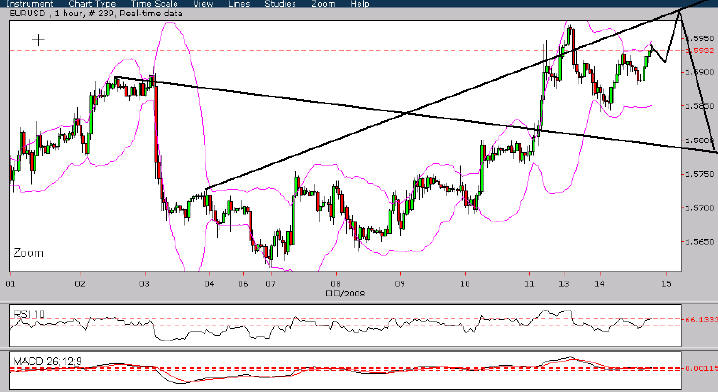Select the MACD 26;12;9 indicator label

pyautogui.click(x=48, y=361)
